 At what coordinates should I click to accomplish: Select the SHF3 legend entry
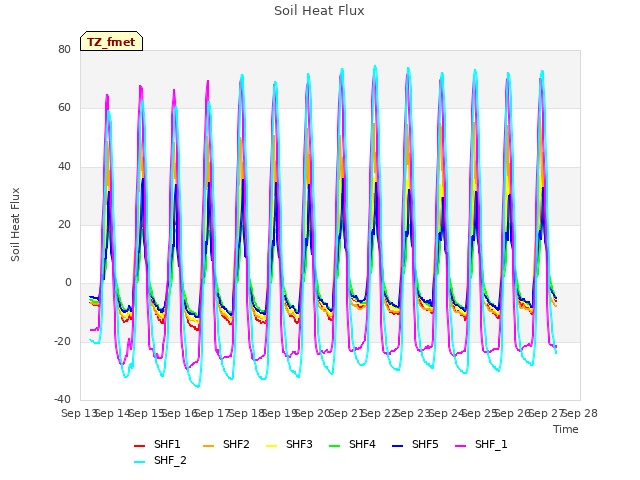(289, 444)
